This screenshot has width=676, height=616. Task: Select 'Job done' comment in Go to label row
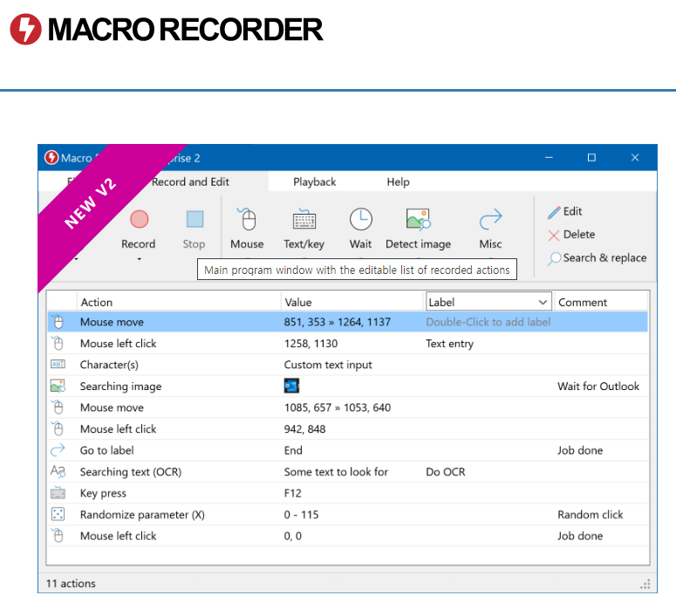pyautogui.click(x=580, y=450)
